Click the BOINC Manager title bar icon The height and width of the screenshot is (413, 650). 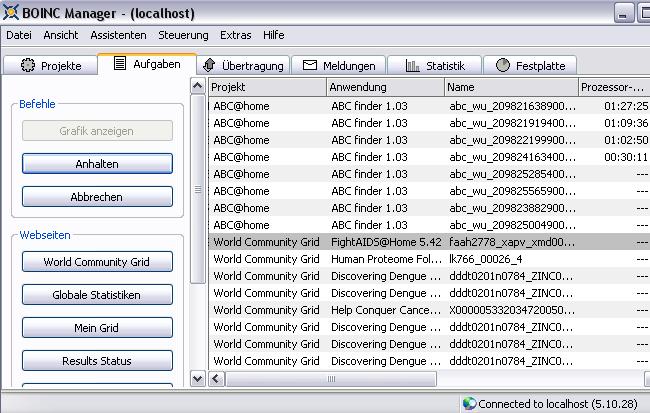tap(11, 12)
